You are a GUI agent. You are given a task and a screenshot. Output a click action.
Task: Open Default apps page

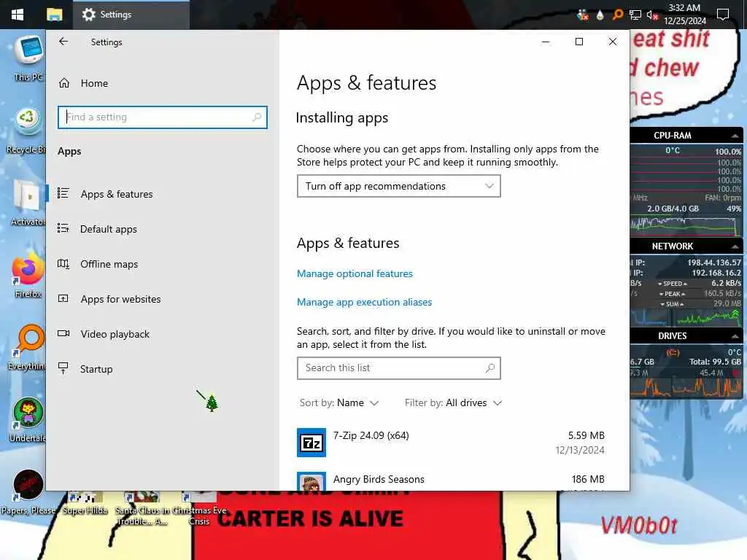(x=162, y=229)
